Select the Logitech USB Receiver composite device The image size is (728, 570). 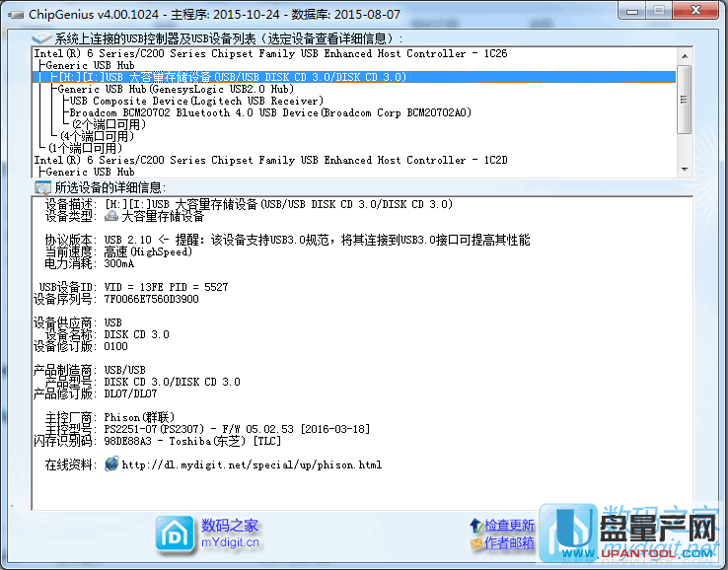click(195, 101)
